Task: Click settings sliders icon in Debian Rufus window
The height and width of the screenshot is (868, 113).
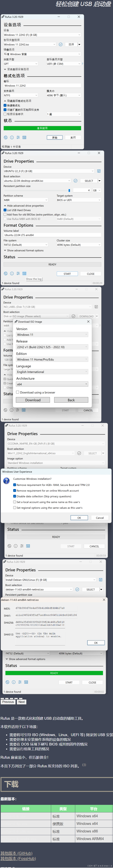Action: point(20,682)
